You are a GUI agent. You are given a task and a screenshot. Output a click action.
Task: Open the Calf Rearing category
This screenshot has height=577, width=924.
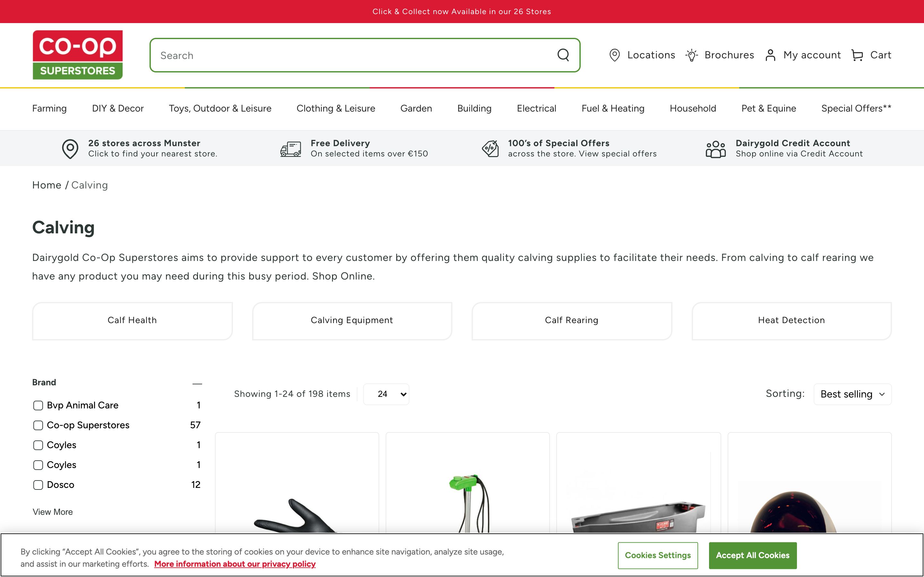(572, 320)
